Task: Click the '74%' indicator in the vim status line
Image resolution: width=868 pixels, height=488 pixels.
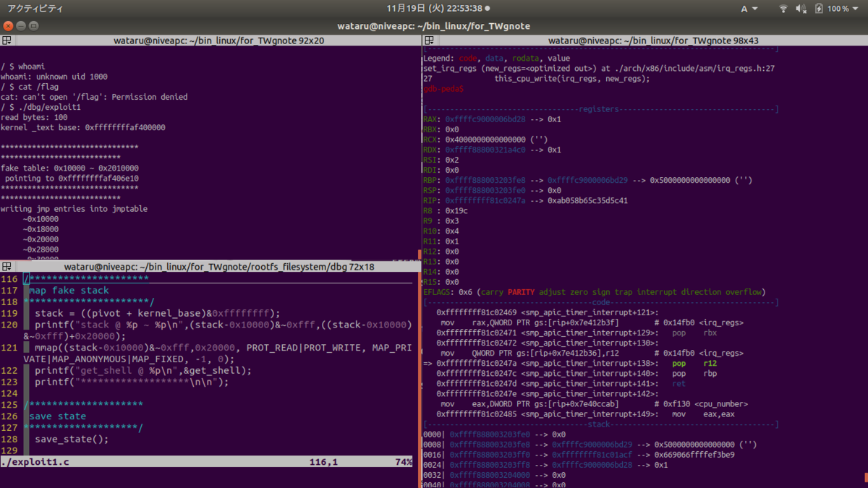Action: coord(403,462)
